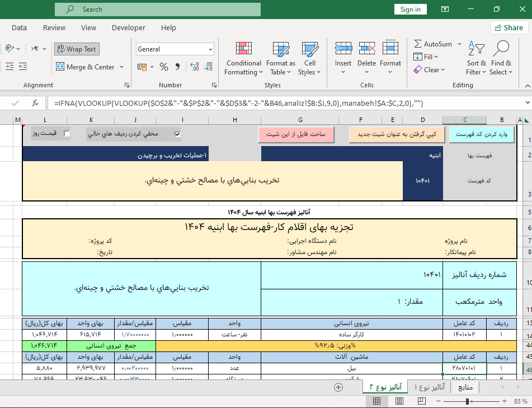532x408 pixels.
Task: Click Increase Decimal icon
Action: pos(195,67)
